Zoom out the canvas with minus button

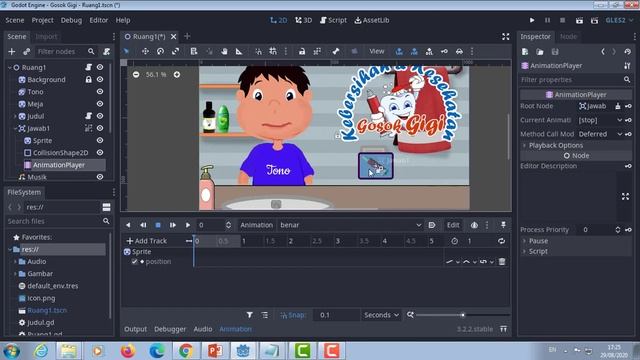136,75
